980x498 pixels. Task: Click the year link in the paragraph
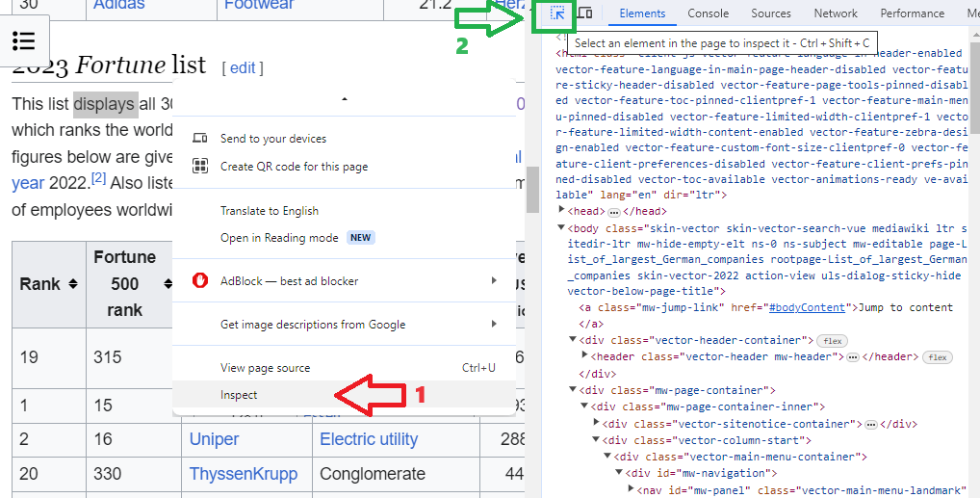[x=28, y=183]
